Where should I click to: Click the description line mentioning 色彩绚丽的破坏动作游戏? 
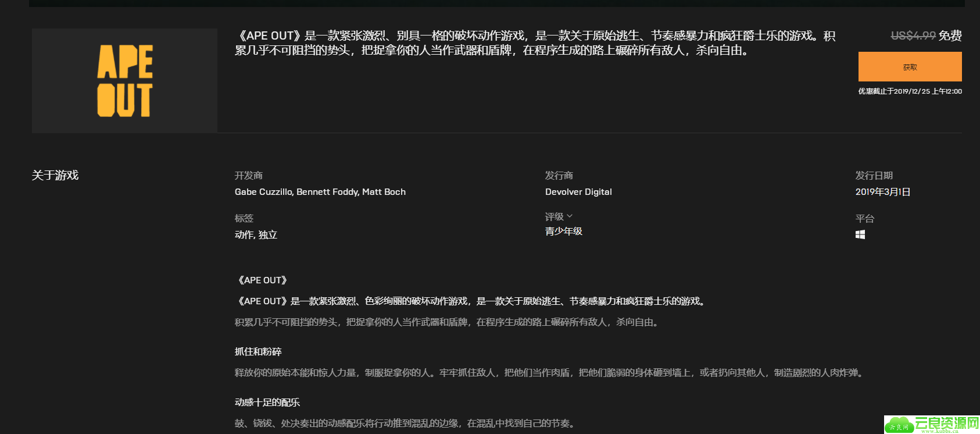click(471, 301)
